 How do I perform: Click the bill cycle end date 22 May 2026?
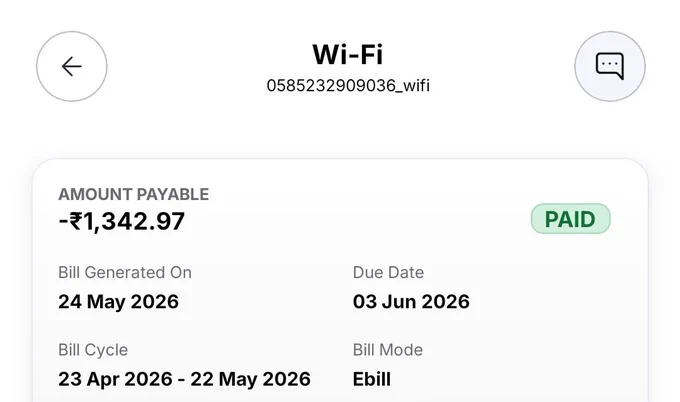pyautogui.click(x=250, y=379)
